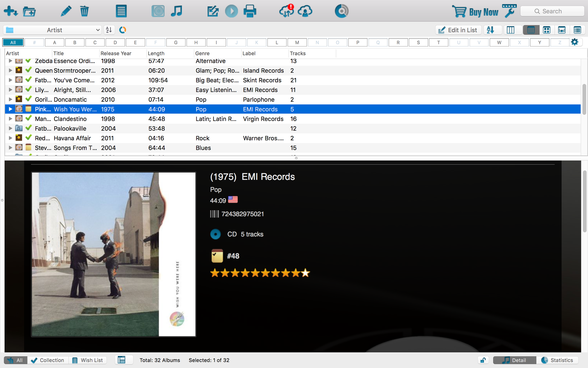588x368 pixels.
Task: Filter albums by letter M
Action: (x=297, y=42)
